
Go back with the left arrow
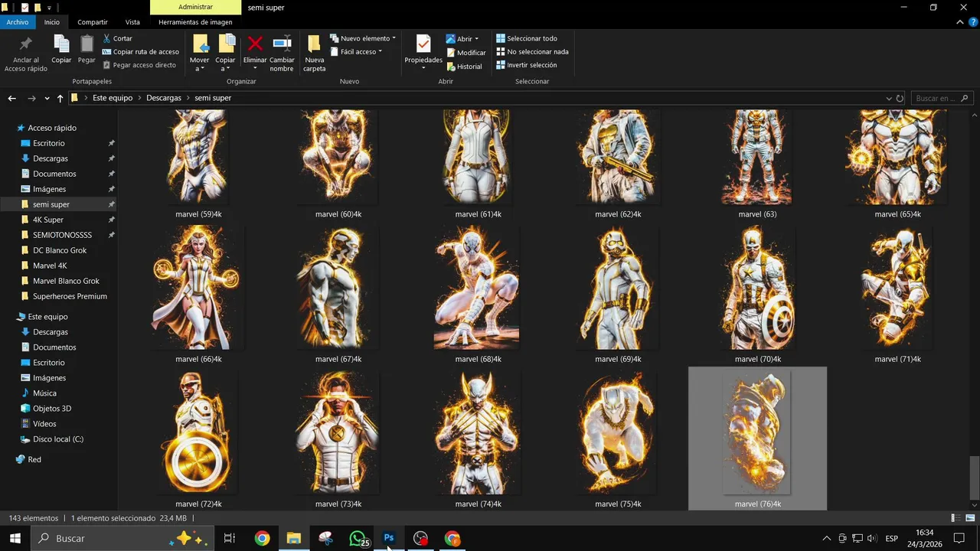pyautogui.click(x=12, y=98)
